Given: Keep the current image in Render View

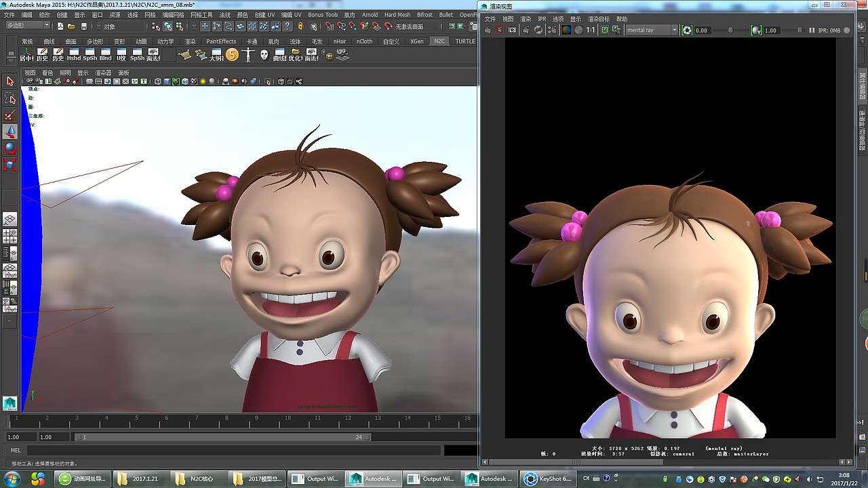Looking at the screenshot, I should [604, 30].
